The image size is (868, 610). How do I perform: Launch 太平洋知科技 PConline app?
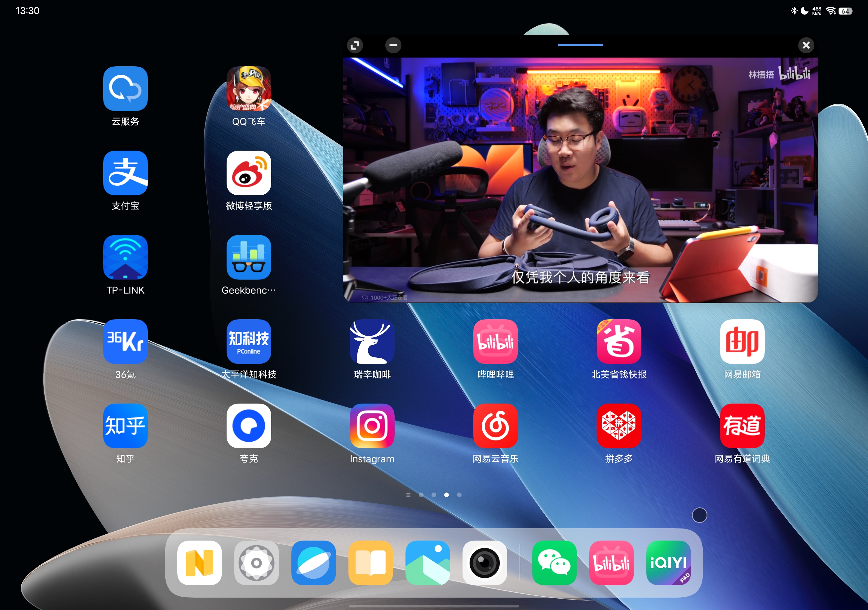click(x=248, y=341)
